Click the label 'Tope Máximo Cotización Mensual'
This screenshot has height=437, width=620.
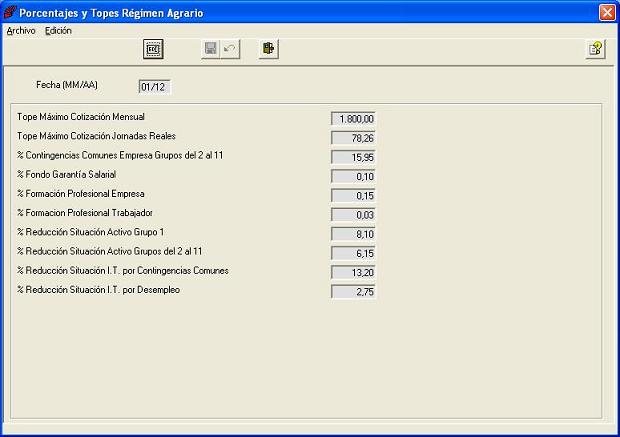(81, 117)
